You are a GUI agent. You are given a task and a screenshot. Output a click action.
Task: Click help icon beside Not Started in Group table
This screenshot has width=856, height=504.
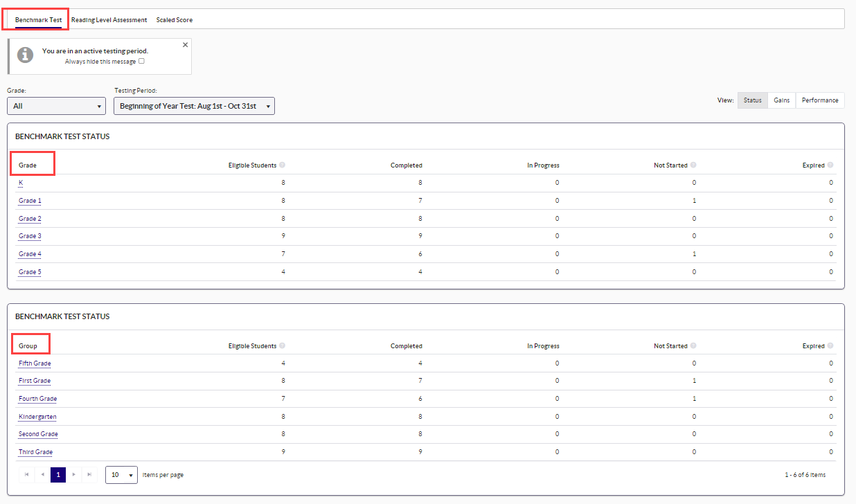tap(693, 346)
